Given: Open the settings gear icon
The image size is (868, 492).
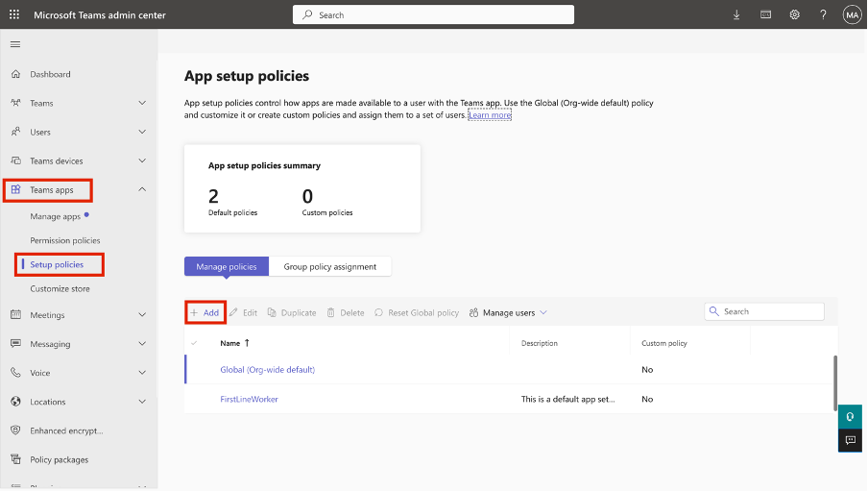Looking at the screenshot, I should pyautogui.click(x=794, y=15).
